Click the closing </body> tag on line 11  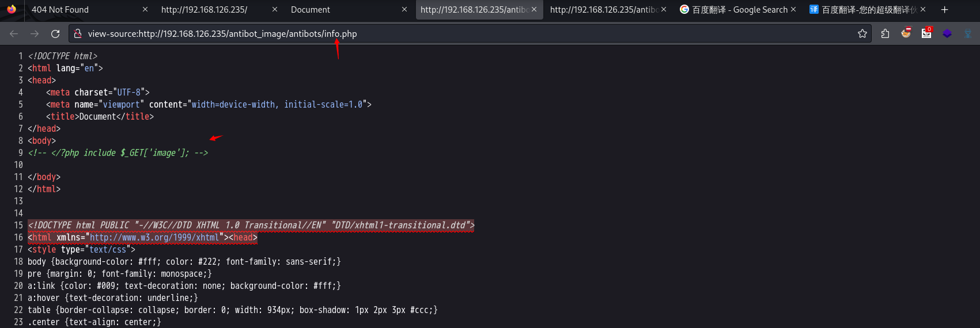[x=44, y=177]
